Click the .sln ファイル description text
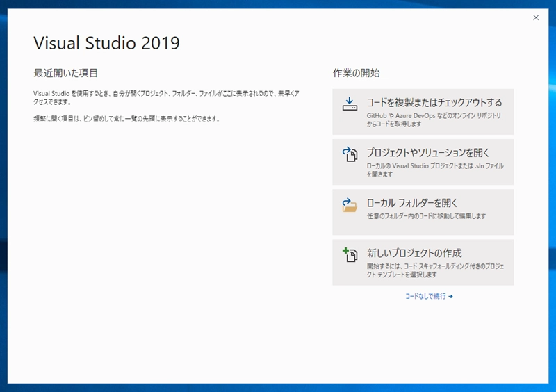The image size is (556, 392). point(435,170)
